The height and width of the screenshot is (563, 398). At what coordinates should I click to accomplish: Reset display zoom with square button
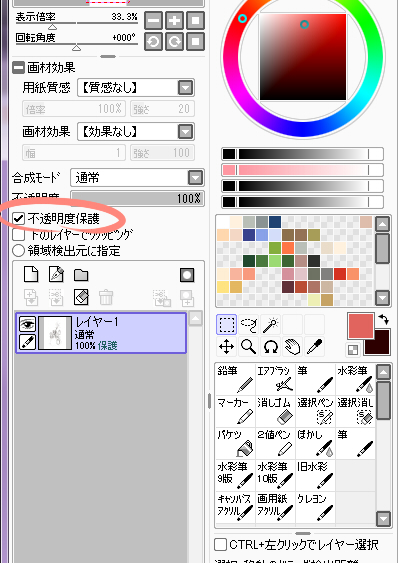pyautogui.click(x=196, y=20)
